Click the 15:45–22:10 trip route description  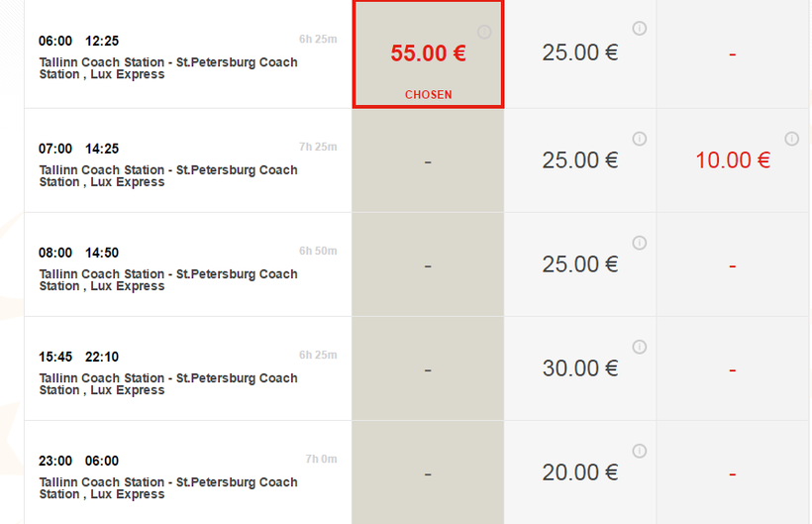point(168,384)
